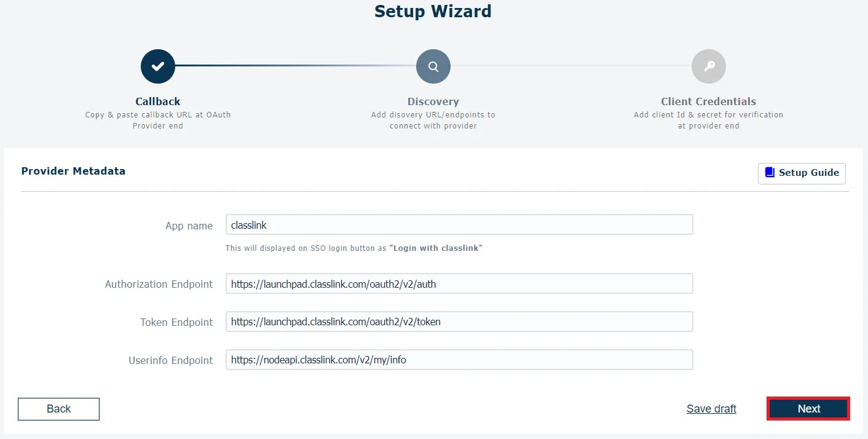Click the Provider Metadata heading
868x439 pixels.
pos(73,171)
